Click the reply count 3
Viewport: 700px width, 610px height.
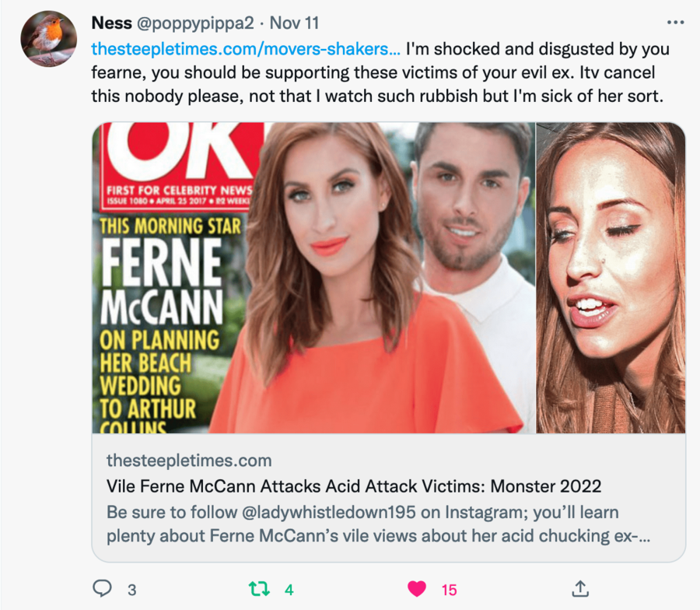pos(132,590)
